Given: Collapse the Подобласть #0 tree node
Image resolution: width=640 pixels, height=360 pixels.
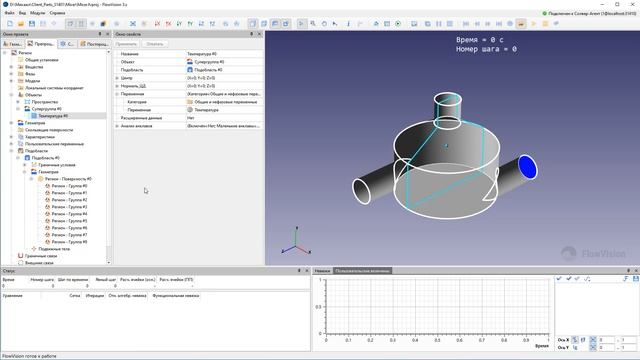Looking at the screenshot, I should click(18, 158).
